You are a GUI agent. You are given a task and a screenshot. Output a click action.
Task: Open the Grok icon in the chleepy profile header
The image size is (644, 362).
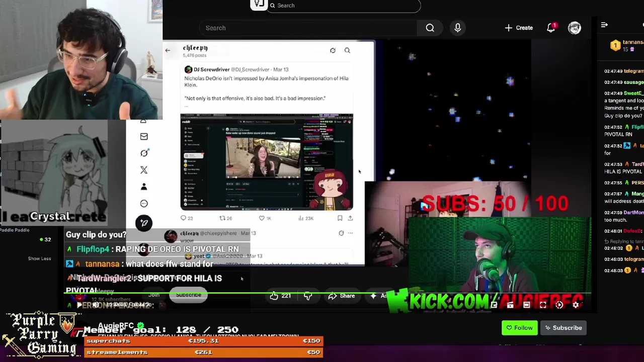[333, 50]
